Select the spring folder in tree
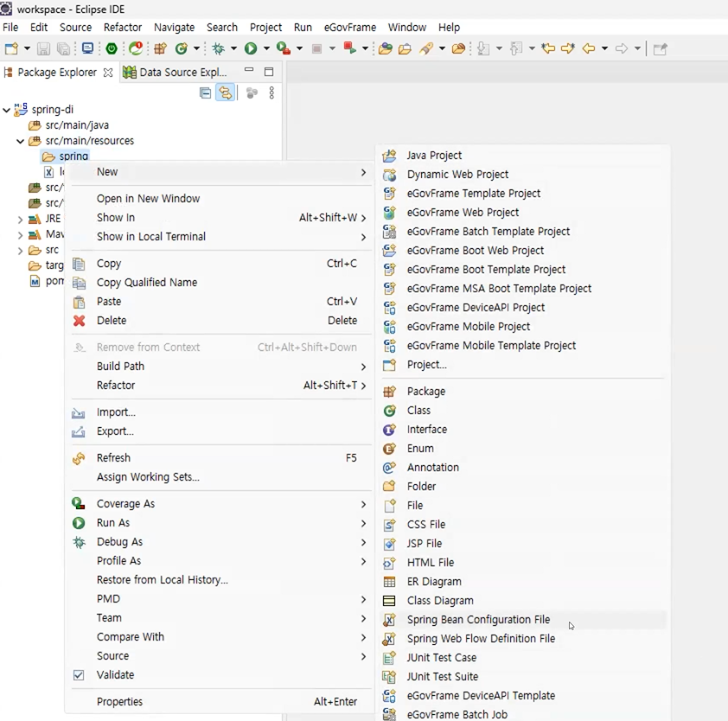The width and height of the screenshot is (728, 721). [x=65, y=156]
